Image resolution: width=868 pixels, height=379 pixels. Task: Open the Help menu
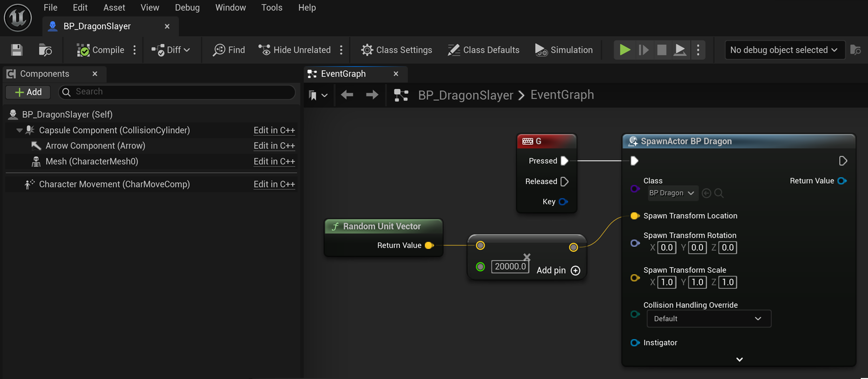[x=307, y=8]
